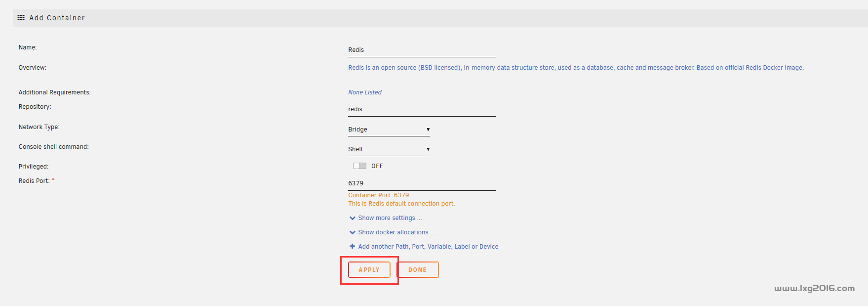Click the Additional Requirements label
This screenshot has height=306, width=868.
point(55,92)
